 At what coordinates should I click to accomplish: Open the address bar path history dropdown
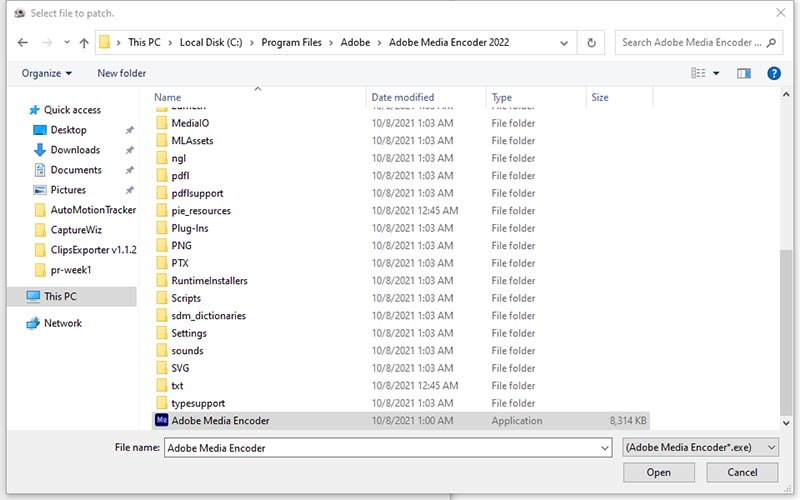pyautogui.click(x=563, y=43)
